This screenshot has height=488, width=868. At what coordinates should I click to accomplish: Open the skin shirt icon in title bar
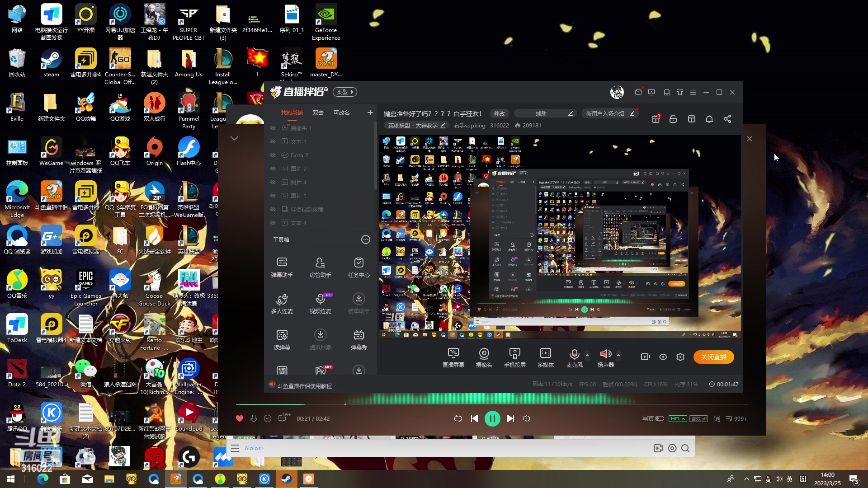[x=680, y=92]
